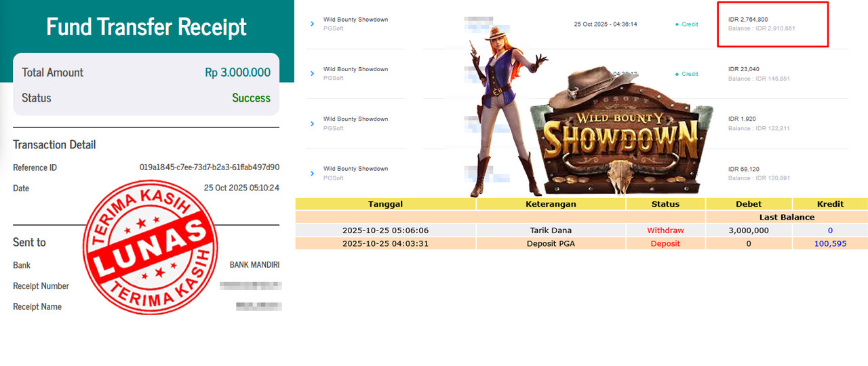This screenshot has width=868, height=366.
Task: Click the amount 'IDR 23,040'
Action: click(743, 69)
